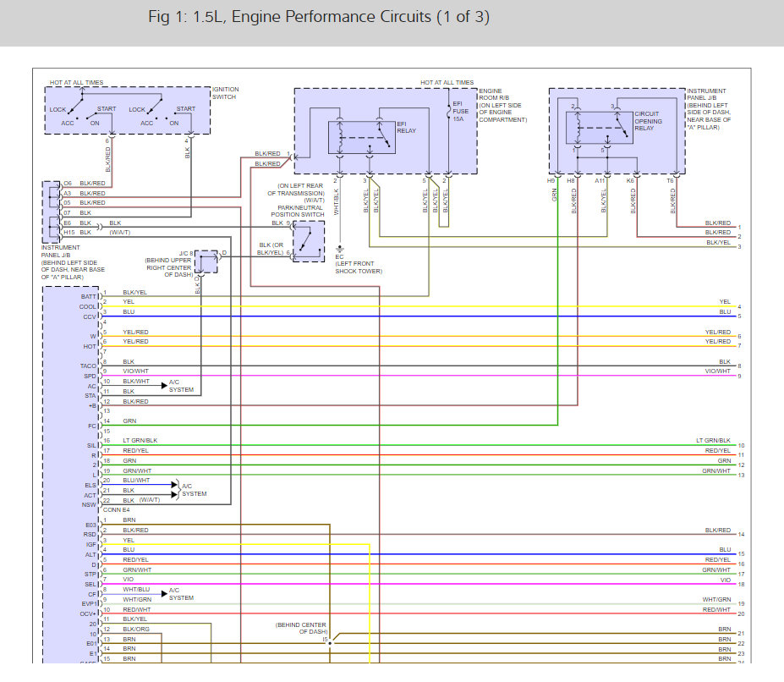Viewport: 784px width, 682px height.
Task: Select the EC ground symbol
Action: [340, 247]
